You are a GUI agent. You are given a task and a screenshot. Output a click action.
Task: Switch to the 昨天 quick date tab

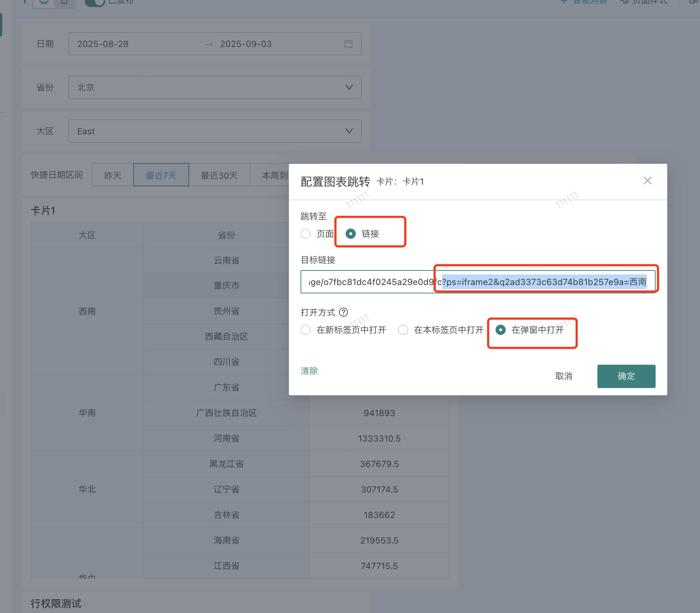click(x=113, y=175)
